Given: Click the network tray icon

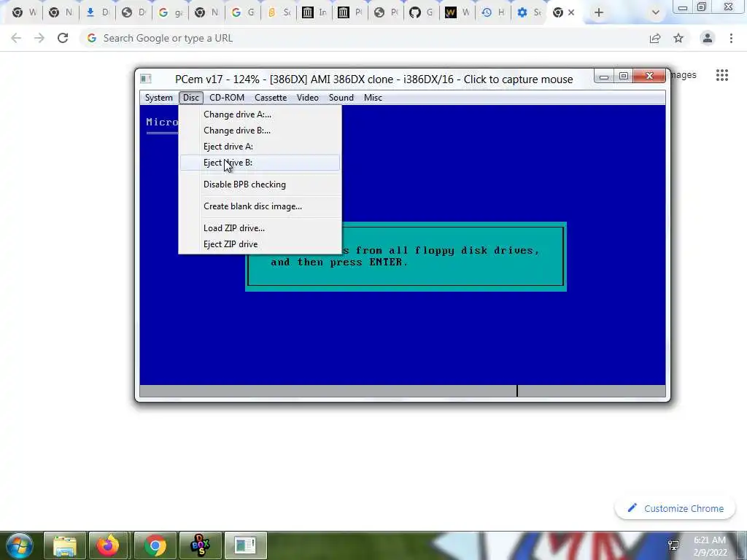Looking at the screenshot, I should click(673, 545).
